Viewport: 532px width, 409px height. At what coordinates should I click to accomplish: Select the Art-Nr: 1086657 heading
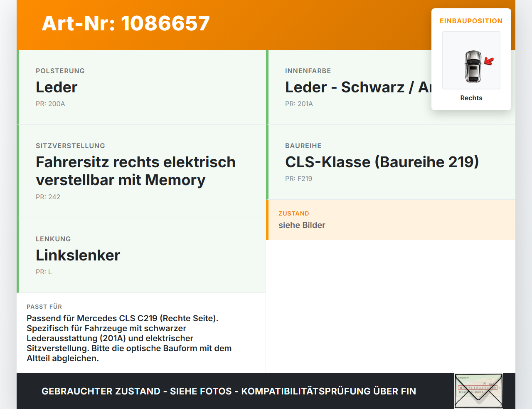click(x=126, y=23)
